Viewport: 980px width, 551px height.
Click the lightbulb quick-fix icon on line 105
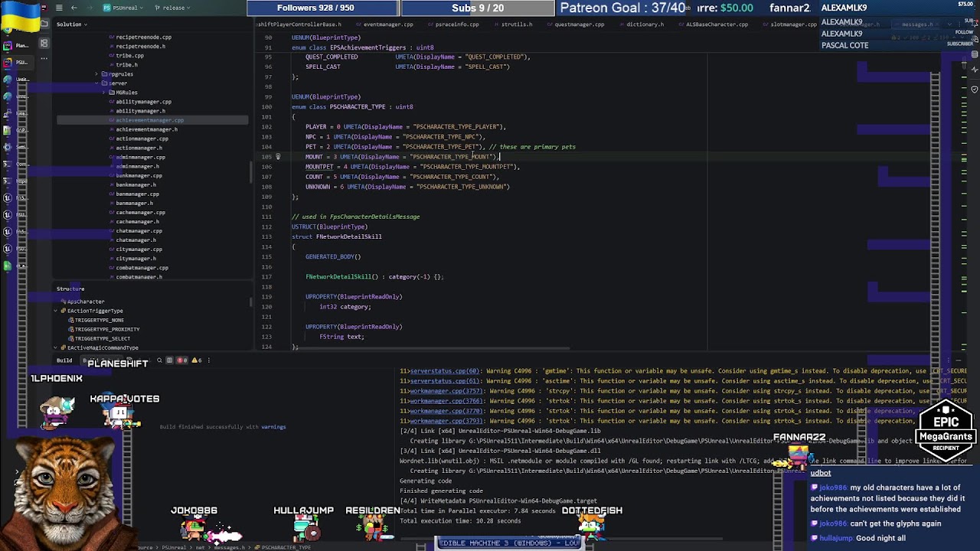[x=278, y=157]
